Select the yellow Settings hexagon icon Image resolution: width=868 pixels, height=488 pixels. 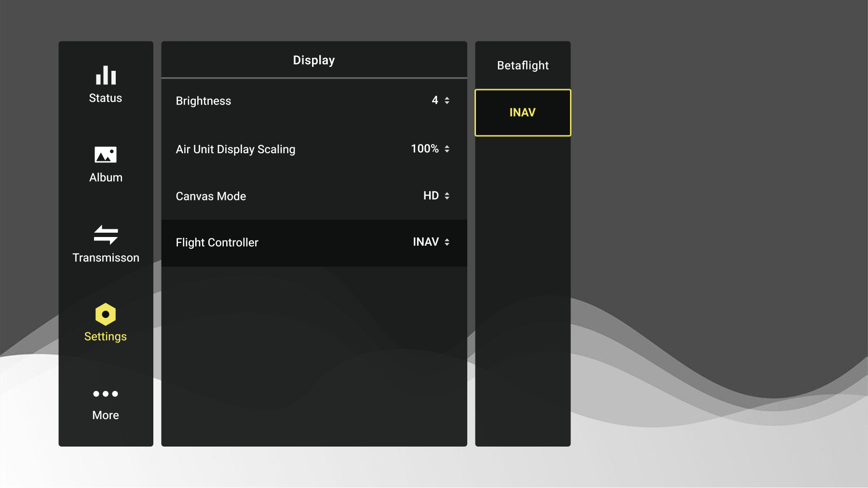106,314
